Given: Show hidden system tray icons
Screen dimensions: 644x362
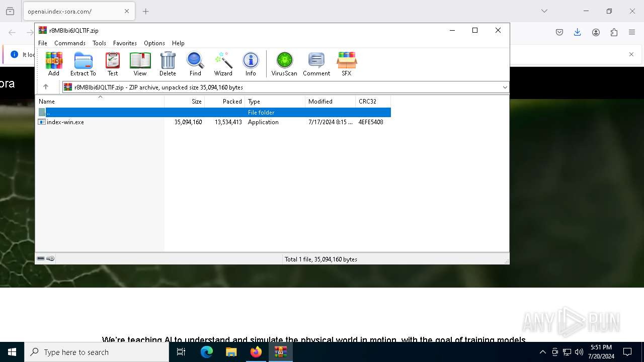Looking at the screenshot, I should [542, 352].
